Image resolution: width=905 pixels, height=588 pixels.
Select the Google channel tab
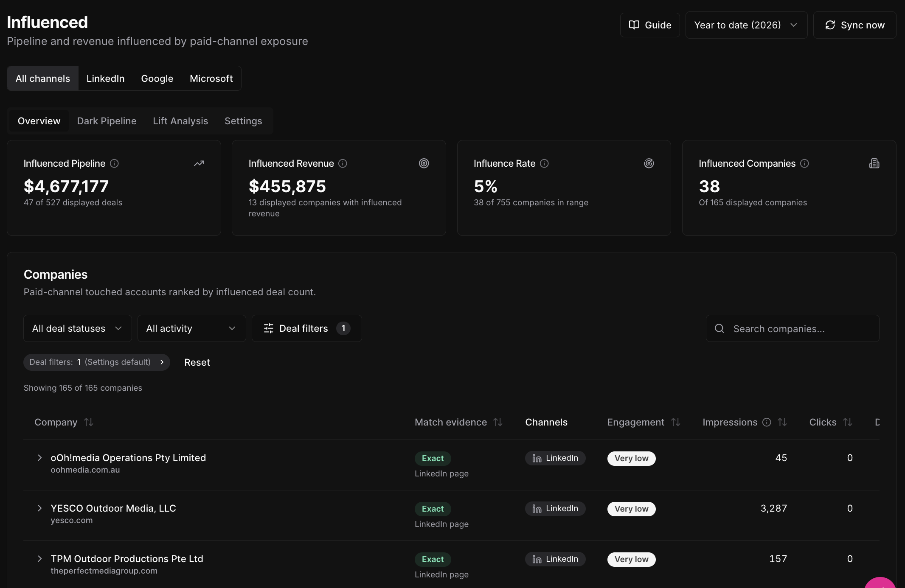pyautogui.click(x=157, y=78)
